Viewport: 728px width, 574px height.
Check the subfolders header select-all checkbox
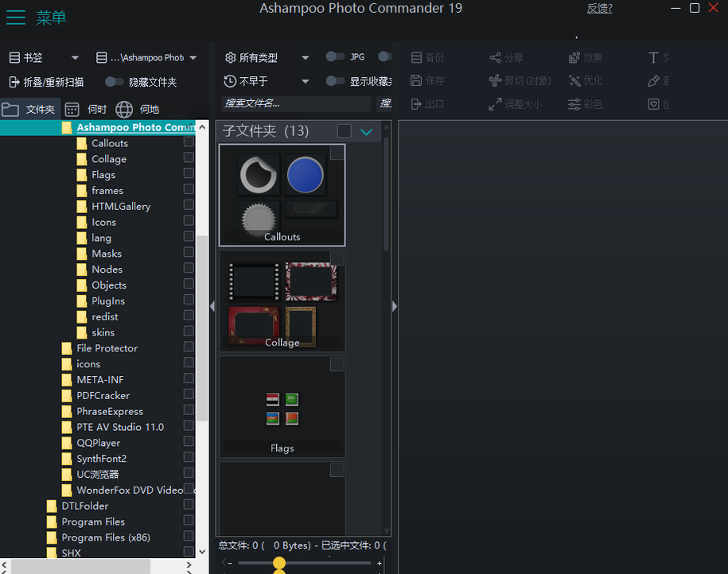[x=344, y=131]
